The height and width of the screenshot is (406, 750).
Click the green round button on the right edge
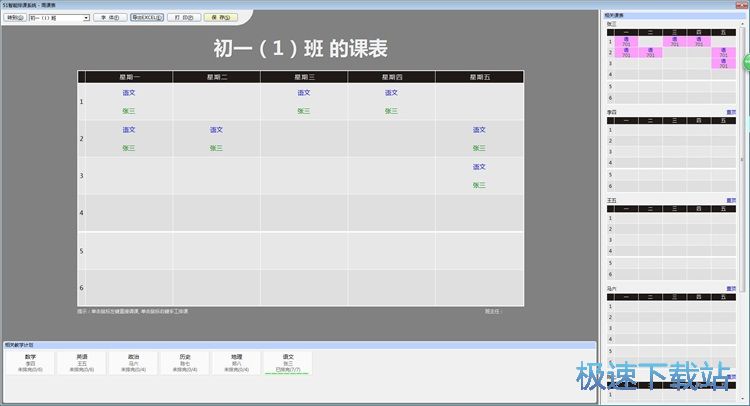coord(746,63)
